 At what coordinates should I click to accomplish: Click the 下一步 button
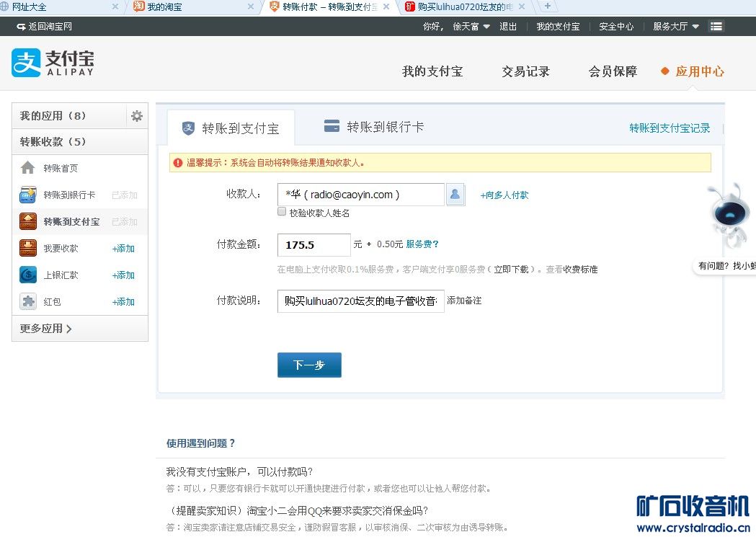pyautogui.click(x=309, y=365)
